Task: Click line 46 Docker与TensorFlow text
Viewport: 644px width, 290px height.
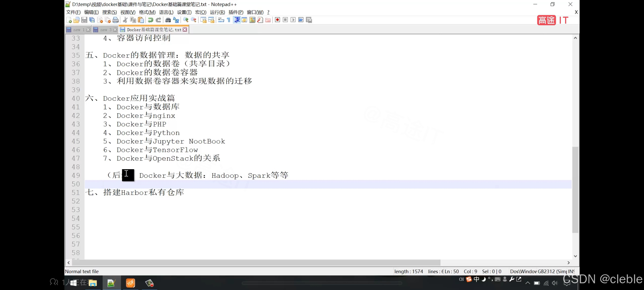Action: click(x=157, y=150)
